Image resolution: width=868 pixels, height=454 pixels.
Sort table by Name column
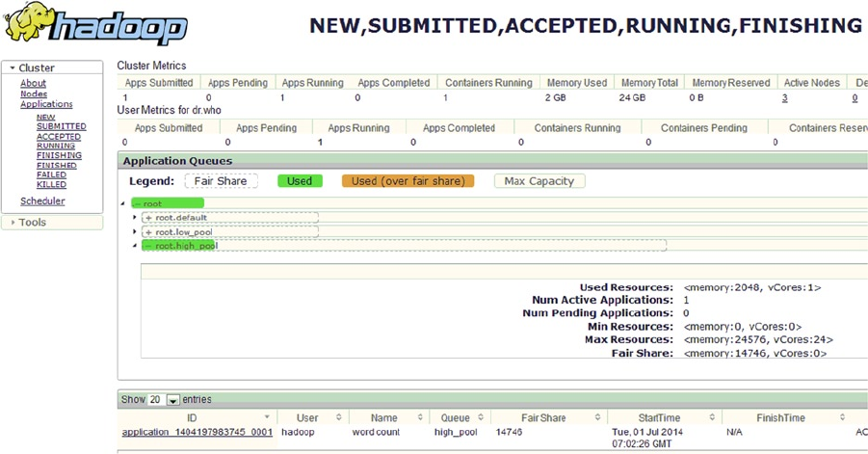tap(388, 417)
